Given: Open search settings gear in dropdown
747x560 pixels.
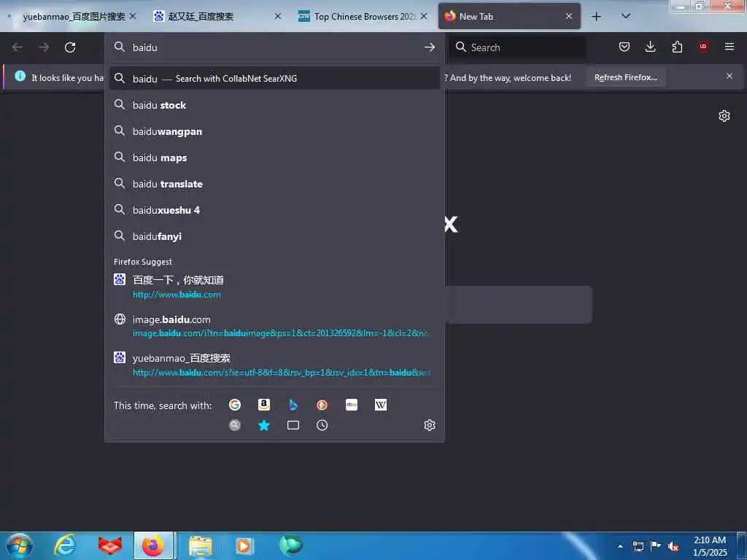Looking at the screenshot, I should click(x=429, y=425).
